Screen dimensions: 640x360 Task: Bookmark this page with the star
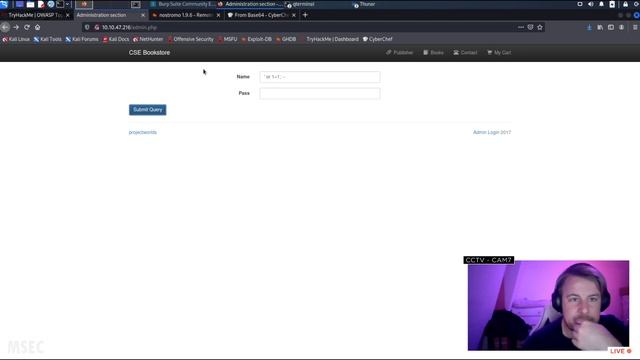click(x=540, y=27)
